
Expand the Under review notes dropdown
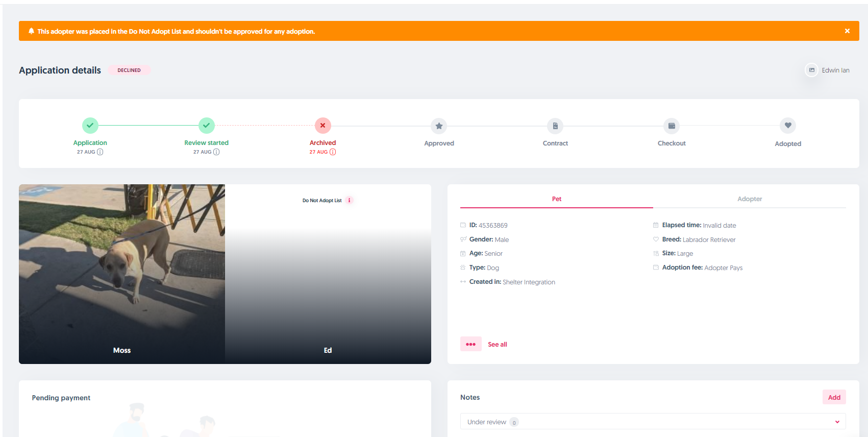(837, 422)
